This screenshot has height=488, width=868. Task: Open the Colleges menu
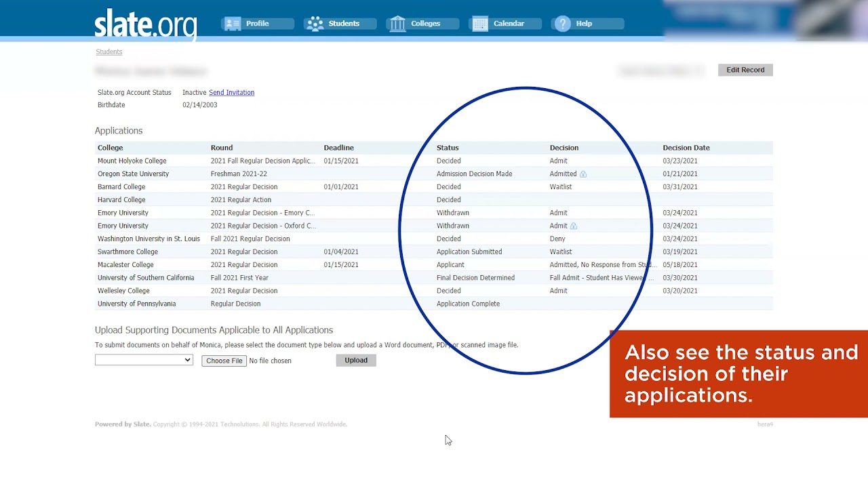point(422,24)
